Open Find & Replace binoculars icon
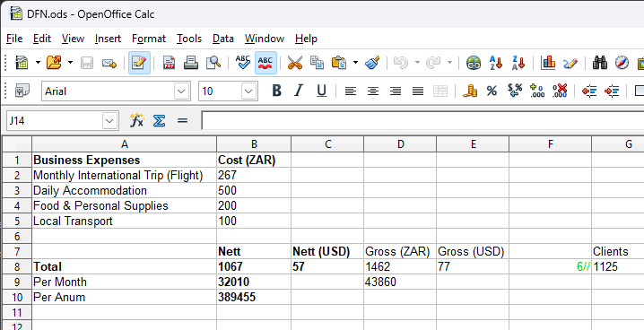Screen dimensions: 644x330 click(600, 63)
